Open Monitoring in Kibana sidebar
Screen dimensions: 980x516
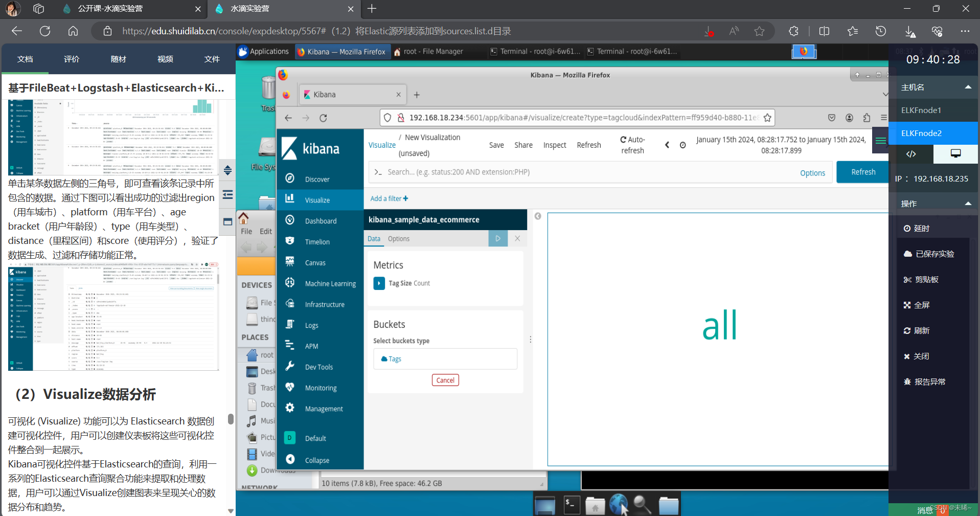click(321, 388)
